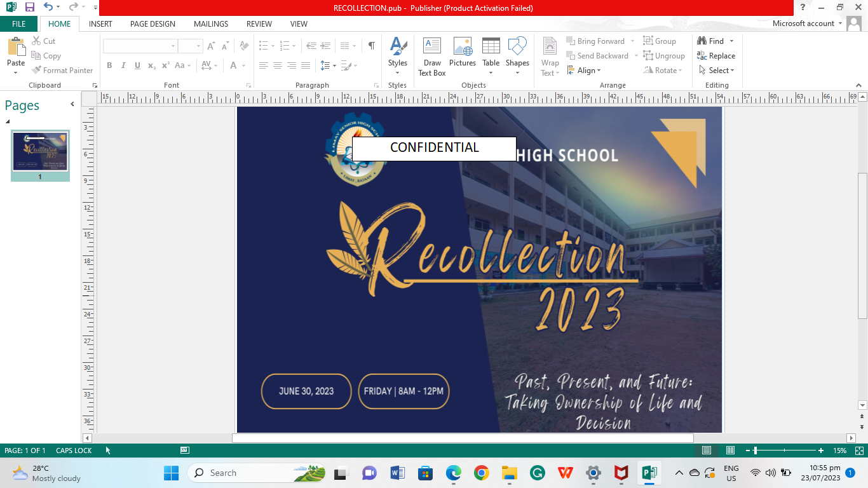This screenshot has height=488, width=868.
Task: Click the zoom slider handle
Action: coord(755,451)
